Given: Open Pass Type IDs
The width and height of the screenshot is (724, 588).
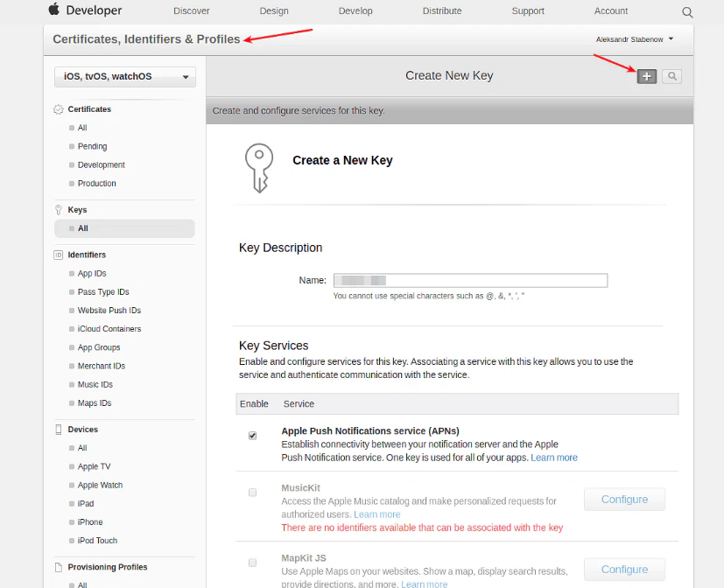Looking at the screenshot, I should [x=103, y=292].
